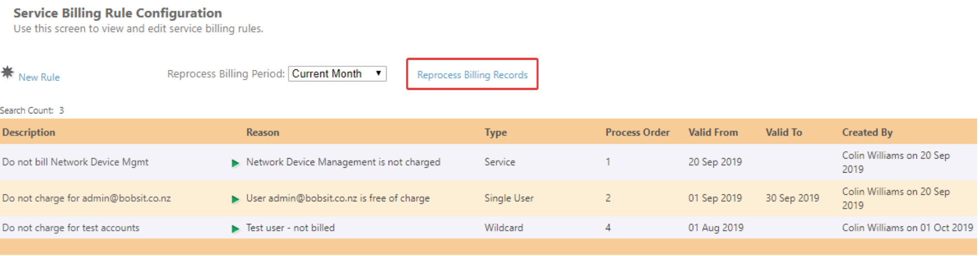980x256 pixels.
Task: Click the Single User type cell
Action: [509, 198]
